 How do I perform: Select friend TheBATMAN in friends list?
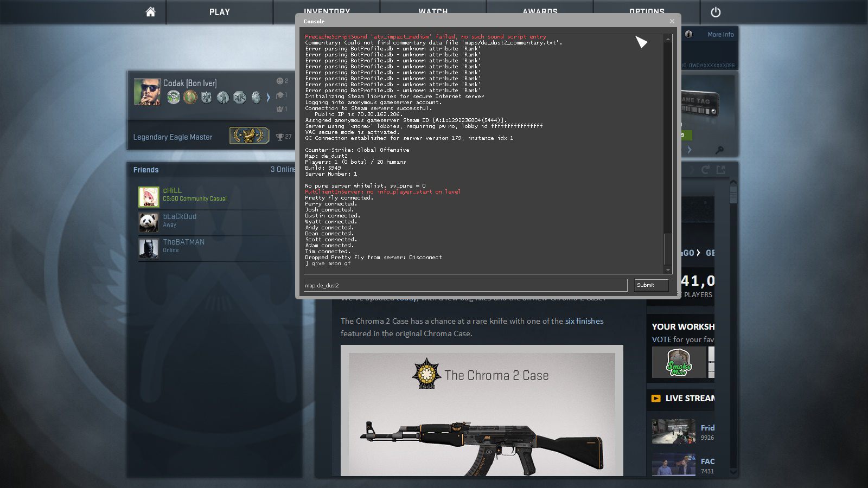coord(217,248)
